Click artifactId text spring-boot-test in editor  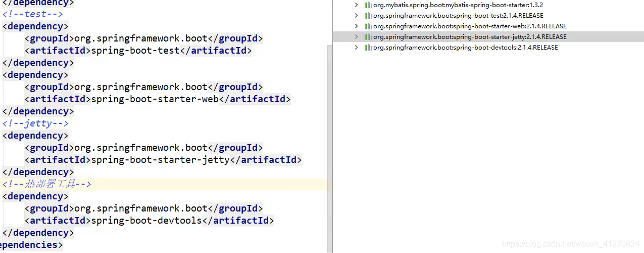click(135, 51)
